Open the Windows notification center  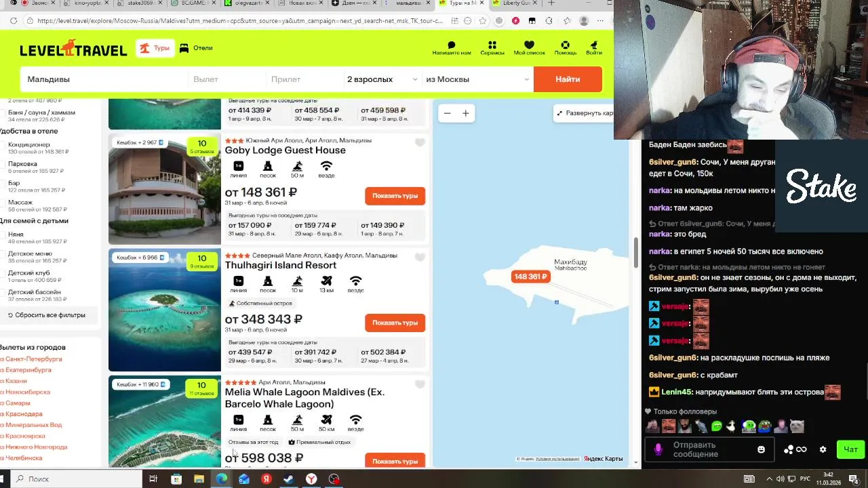pos(854,479)
